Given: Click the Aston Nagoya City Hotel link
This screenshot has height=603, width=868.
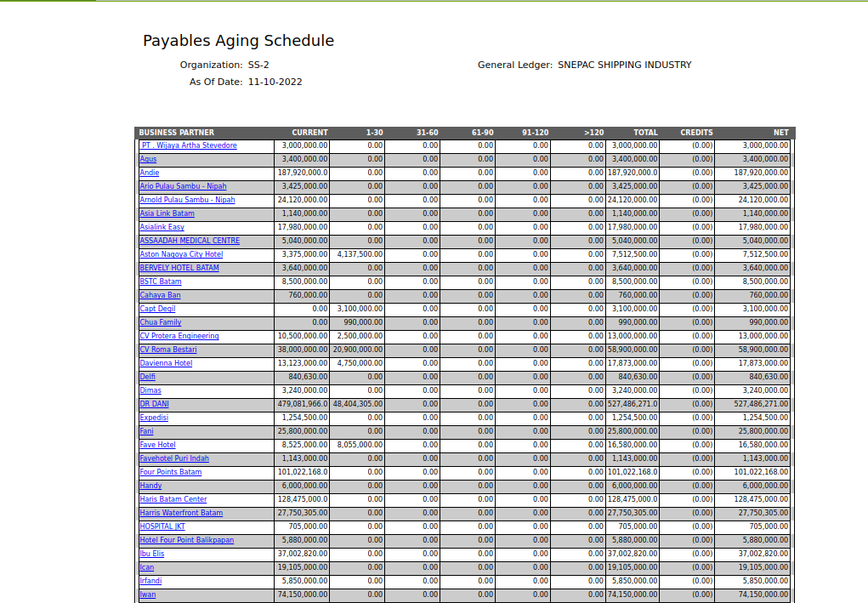Looking at the screenshot, I should pyautogui.click(x=181, y=254).
